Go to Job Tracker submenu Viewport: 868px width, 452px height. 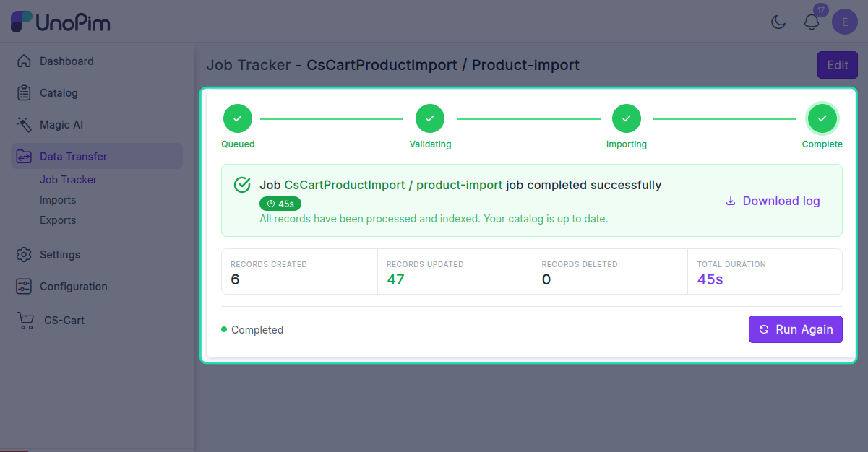tap(68, 180)
